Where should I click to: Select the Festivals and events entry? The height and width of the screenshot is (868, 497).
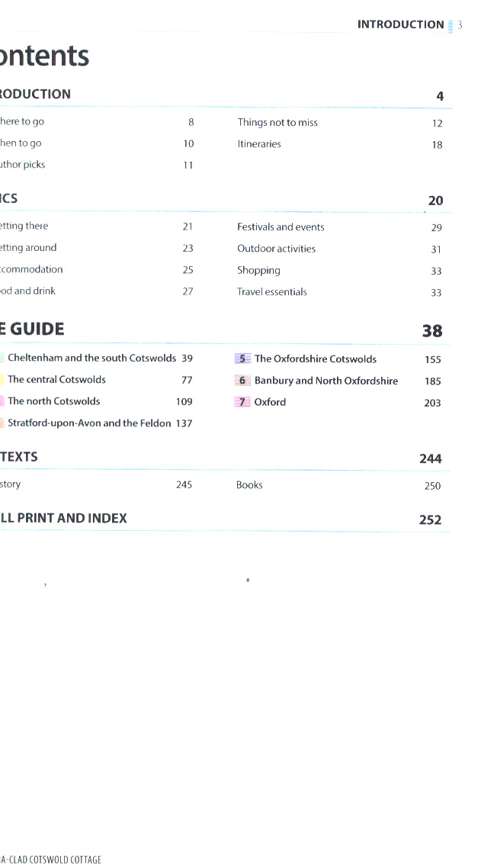pos(281,227)
